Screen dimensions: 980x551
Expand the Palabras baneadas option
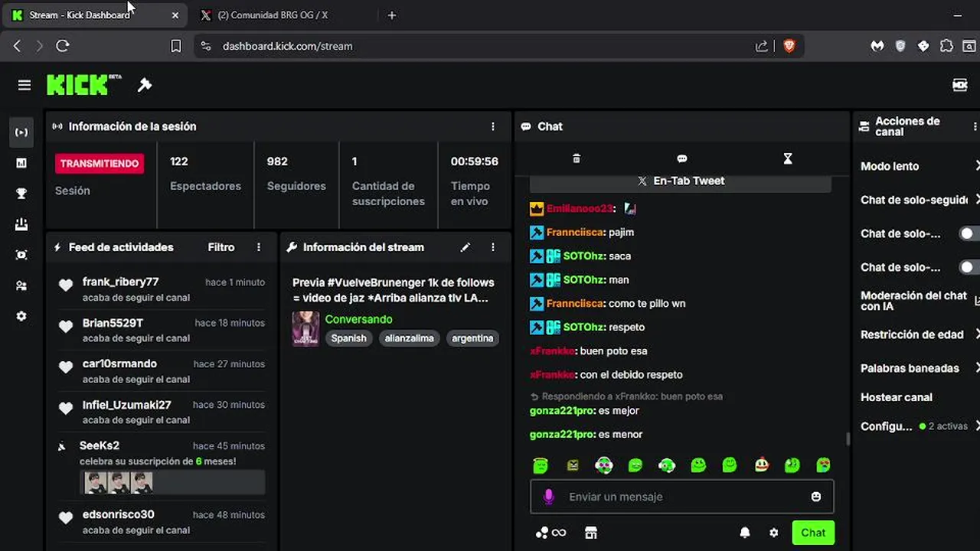[919, 368]
